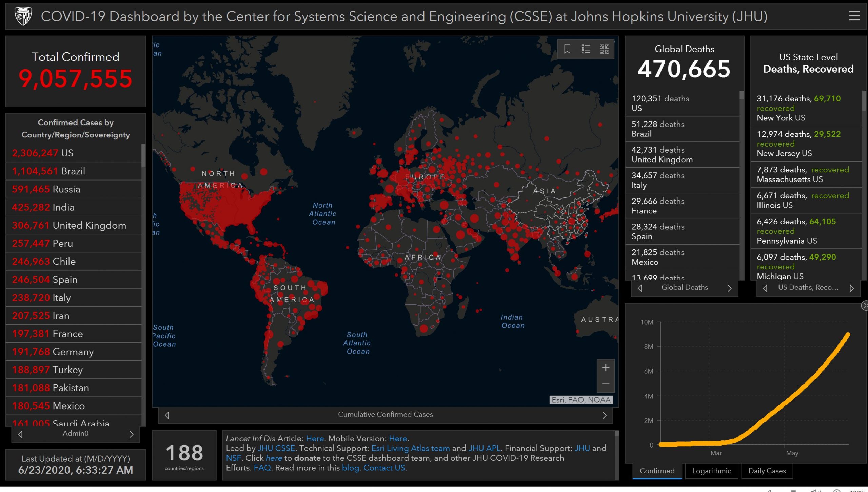Image resolution: width=868 pixels, height=492 pixels.
Task: Open the hamburger menu in header
Action: 854,16
